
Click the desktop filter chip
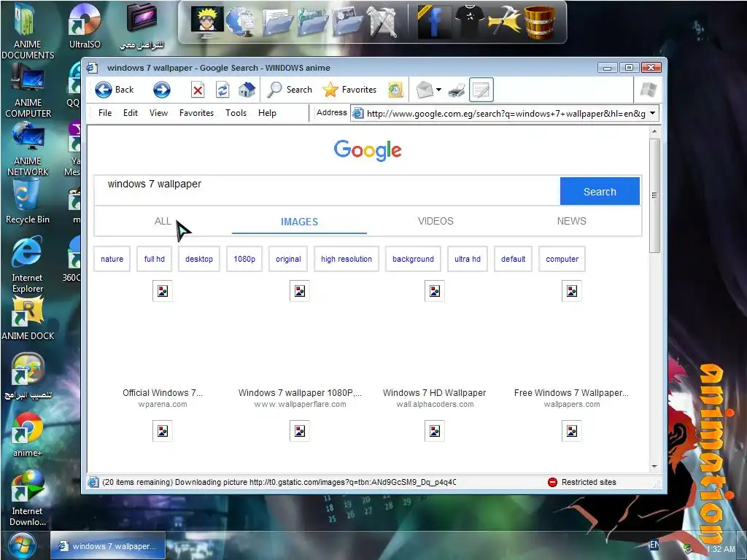[199, 259]
